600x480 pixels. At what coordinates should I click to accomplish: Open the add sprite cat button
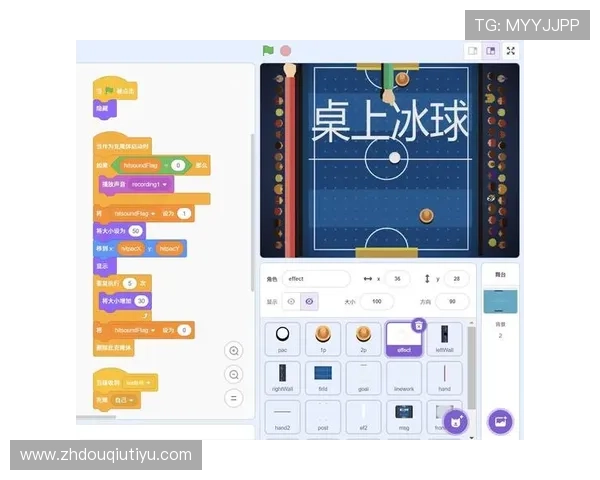coord(456,422)
